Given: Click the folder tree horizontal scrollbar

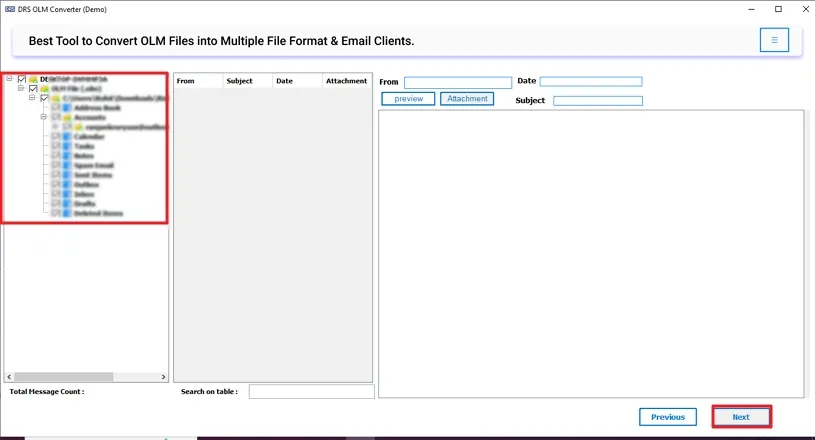Looking at the screenshot, I should 85,376.
